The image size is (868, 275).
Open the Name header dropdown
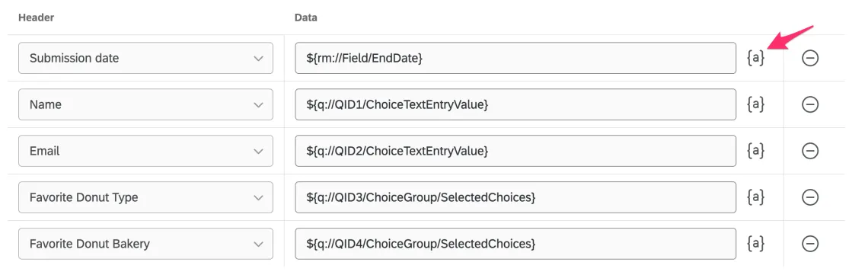pyautogui.click(x=145, y=104)
